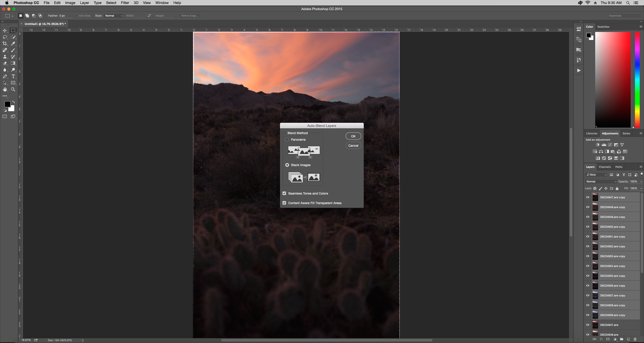The height and width of the screenshot is (343, 644).
Task: Open the Filter menu
Action: point(125,3)
